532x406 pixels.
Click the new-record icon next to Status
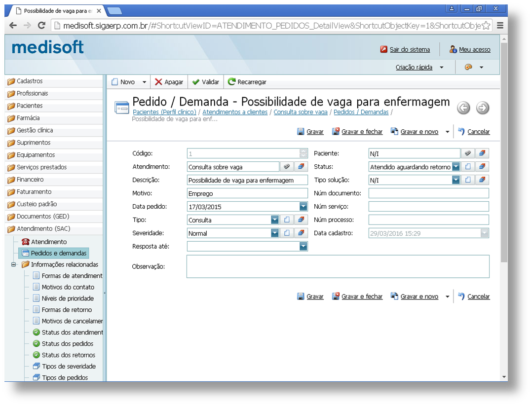(x=468, y=167)
